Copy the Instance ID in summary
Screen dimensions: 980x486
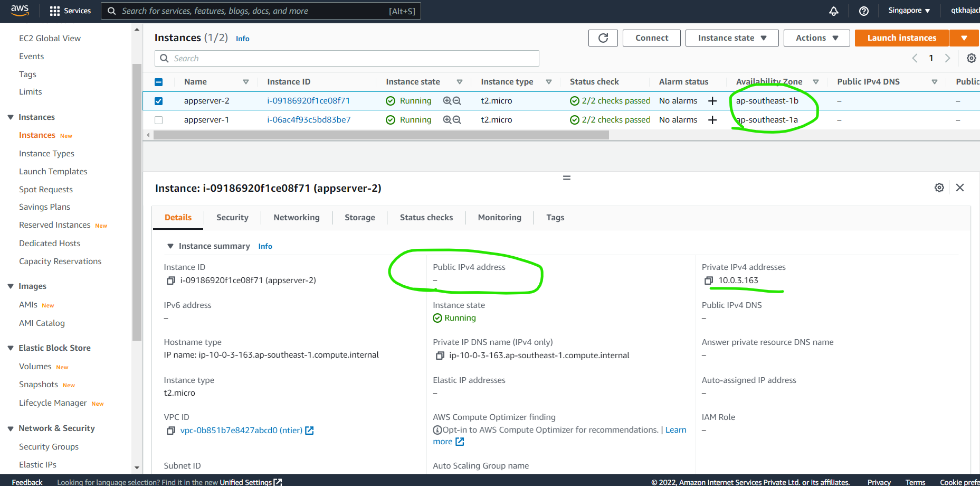171,281
